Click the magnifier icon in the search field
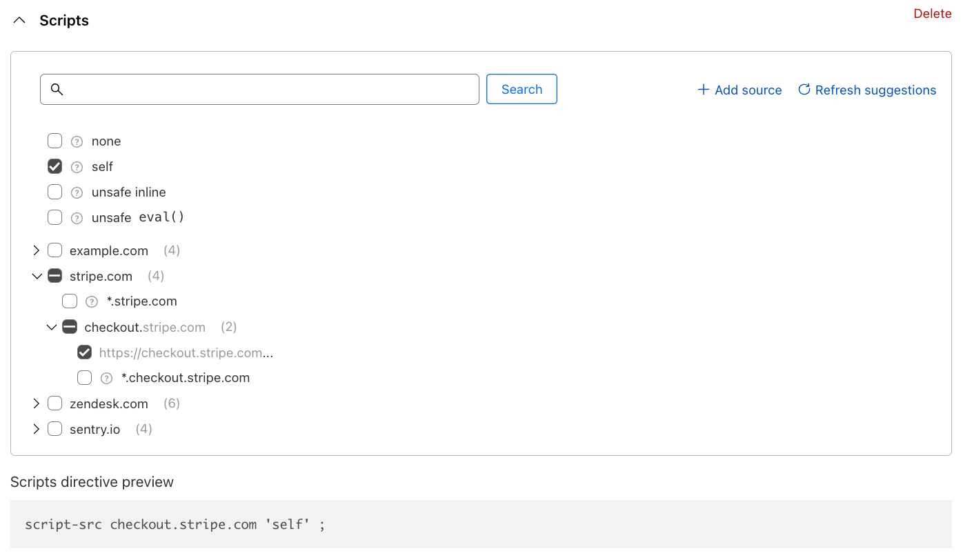The image size is (963, 560). [x=57, y=90]
